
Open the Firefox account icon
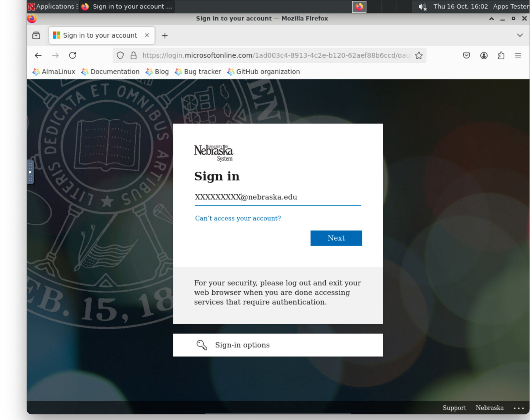tap(484, 55)
